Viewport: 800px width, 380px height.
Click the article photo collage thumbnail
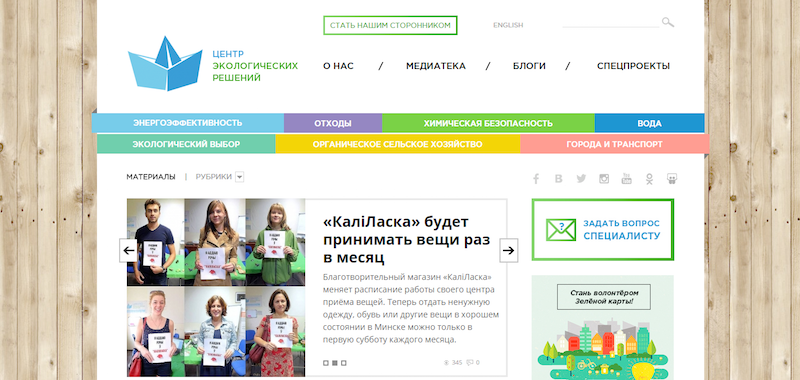pyautogui.click(x=216, y=288)
